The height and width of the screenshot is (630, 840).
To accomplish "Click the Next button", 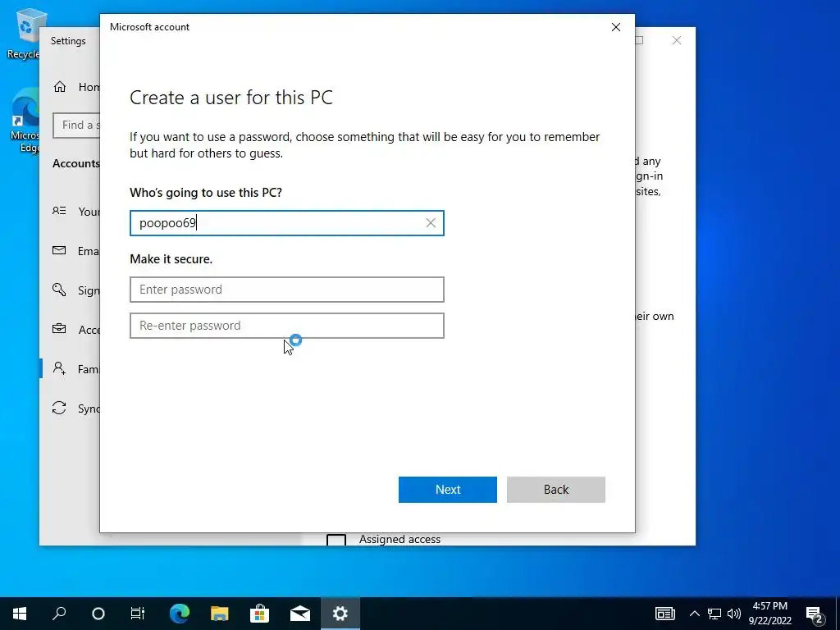I will [x=447, y=490].
